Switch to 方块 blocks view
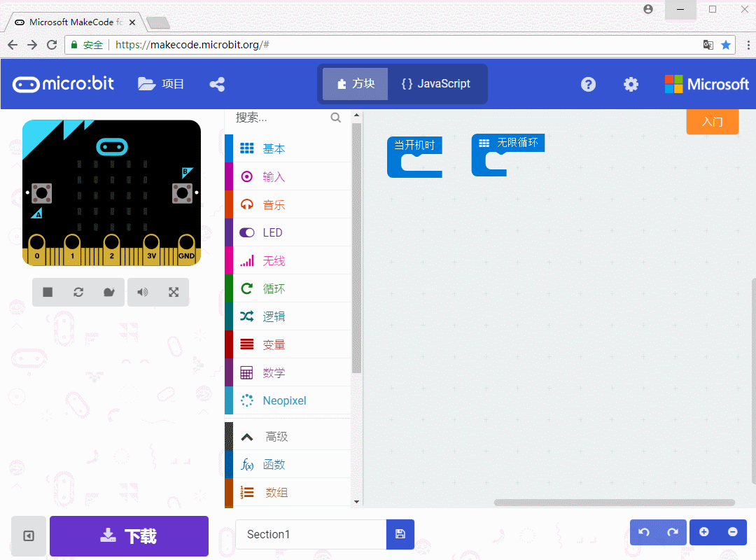This screenshot has width=756, height=560. pos(356,84)
